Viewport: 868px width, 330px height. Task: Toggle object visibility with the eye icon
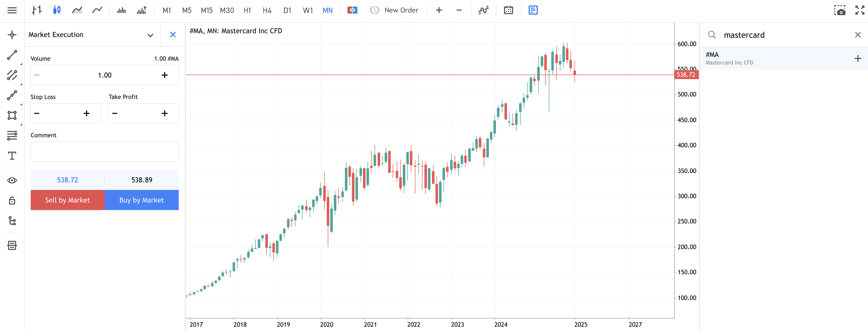click(12, 180)
